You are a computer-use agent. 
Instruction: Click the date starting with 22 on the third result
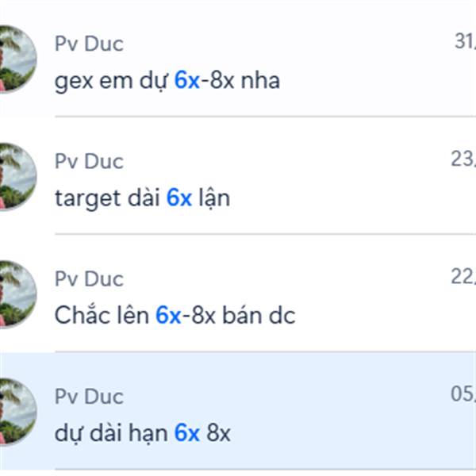point(463,276)
